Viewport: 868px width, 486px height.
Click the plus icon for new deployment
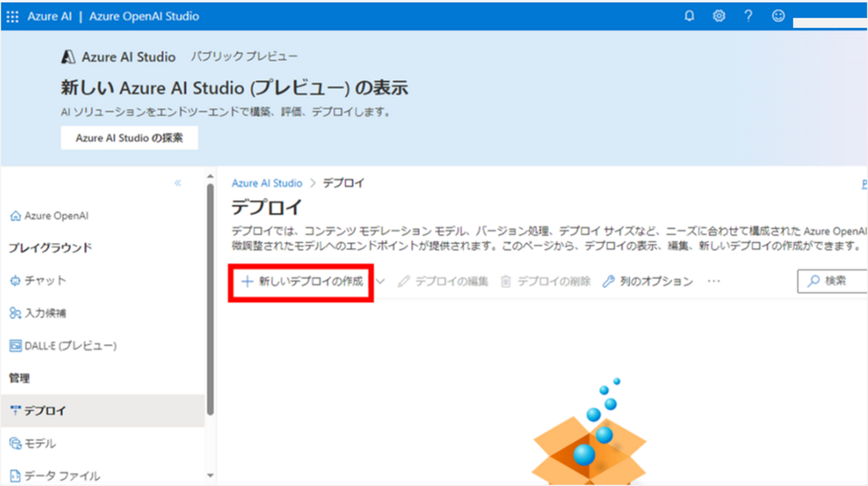pos(247,281)
